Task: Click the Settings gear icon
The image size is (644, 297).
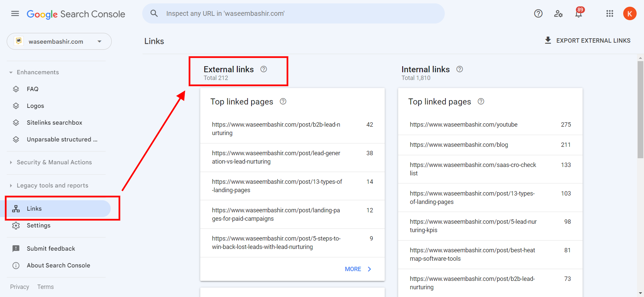Action: coord(16,225)
